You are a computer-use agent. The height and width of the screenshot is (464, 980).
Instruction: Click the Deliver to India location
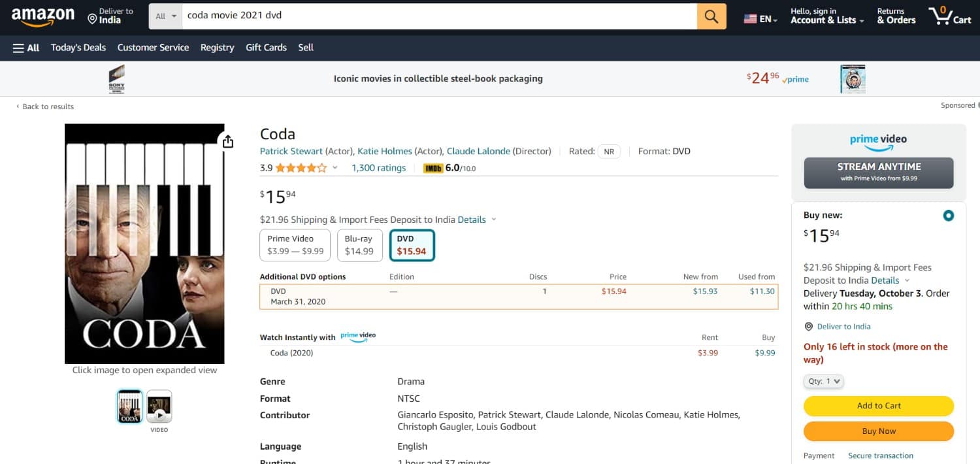(x=110, y=16)
